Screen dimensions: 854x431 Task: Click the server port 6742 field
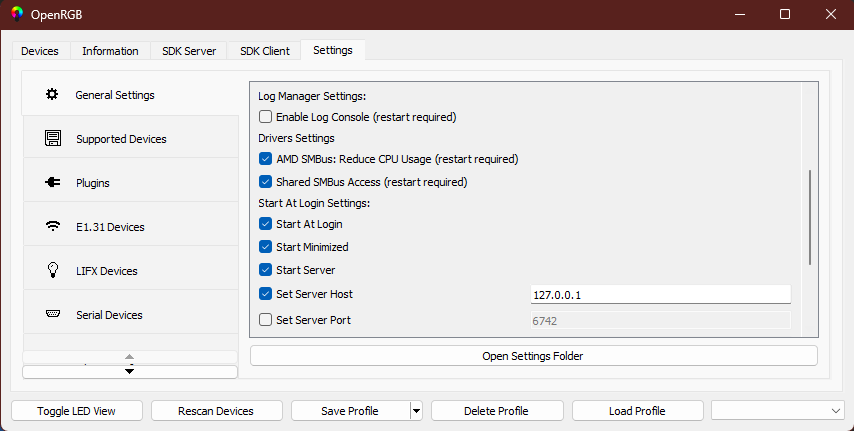[660, 320]
